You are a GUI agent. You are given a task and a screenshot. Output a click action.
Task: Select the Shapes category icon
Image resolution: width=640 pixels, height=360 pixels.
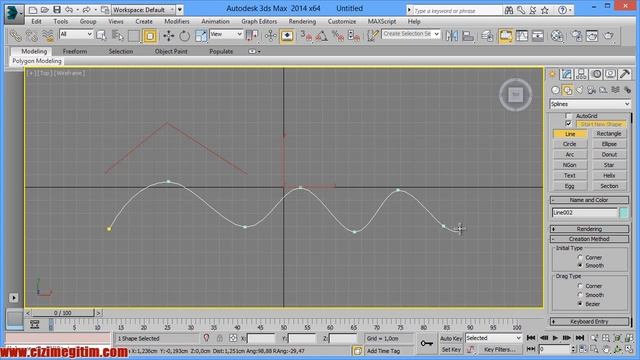point(567,90)
